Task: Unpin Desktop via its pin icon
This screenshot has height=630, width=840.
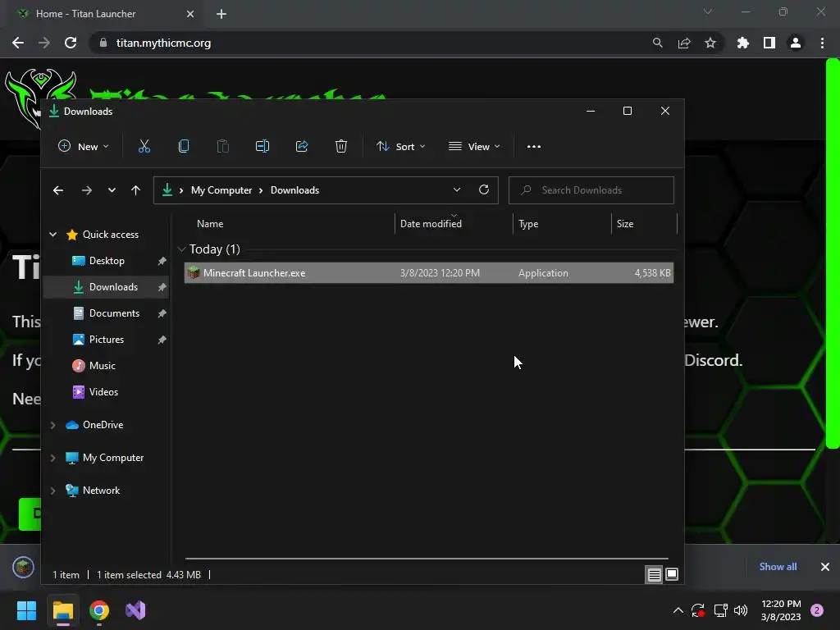Action: (162, 261)
